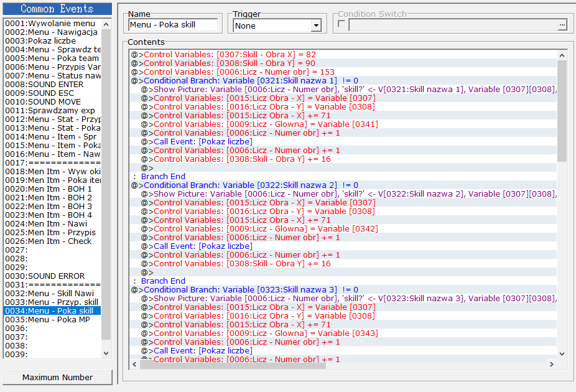This screenshot has height=392, width=576.
Task: Click the Maximum Number button
Action: click(x=57, y=377)
